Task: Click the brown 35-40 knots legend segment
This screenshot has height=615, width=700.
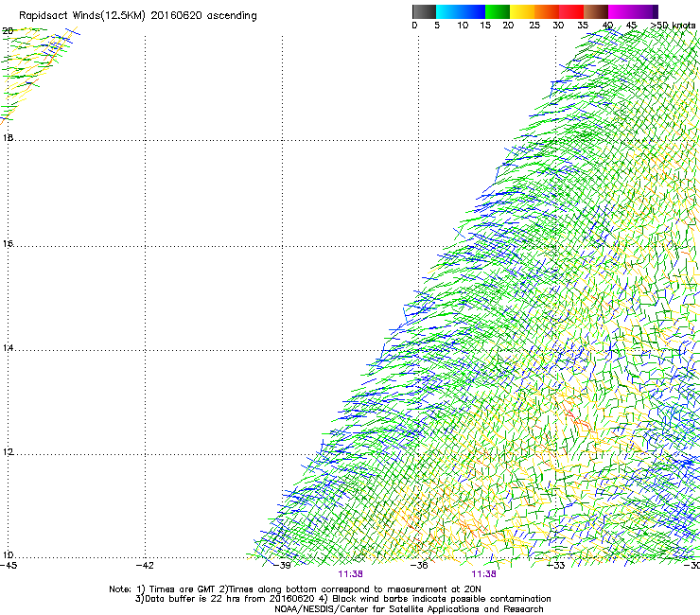Action: tap(596, 11)
